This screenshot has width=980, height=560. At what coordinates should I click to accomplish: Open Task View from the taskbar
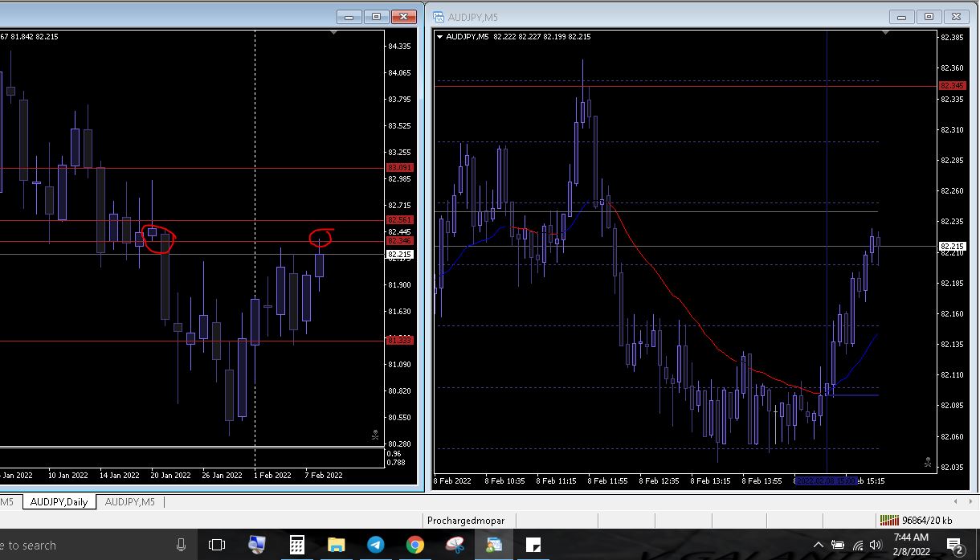click(217, 545)
